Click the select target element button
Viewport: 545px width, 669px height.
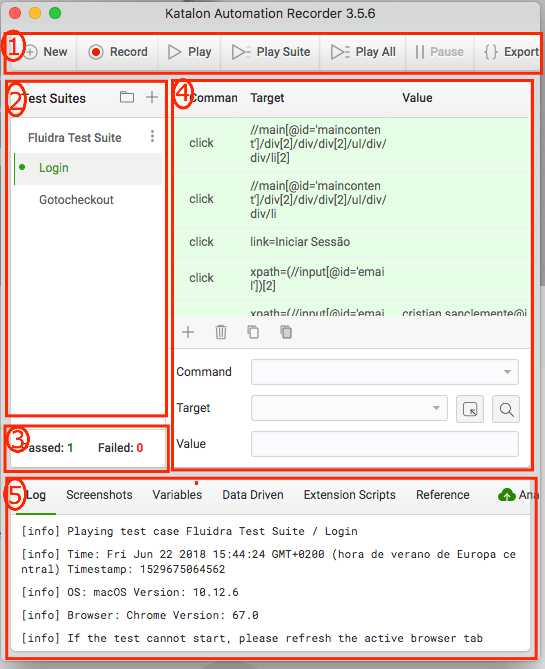470,409
